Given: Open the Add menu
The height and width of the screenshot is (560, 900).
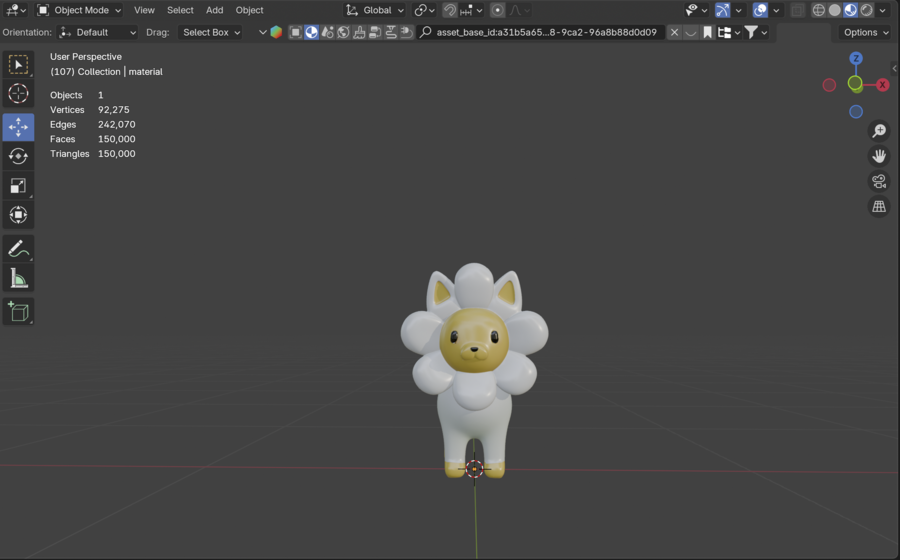Looking at the screenshot, I should [214, 10].
